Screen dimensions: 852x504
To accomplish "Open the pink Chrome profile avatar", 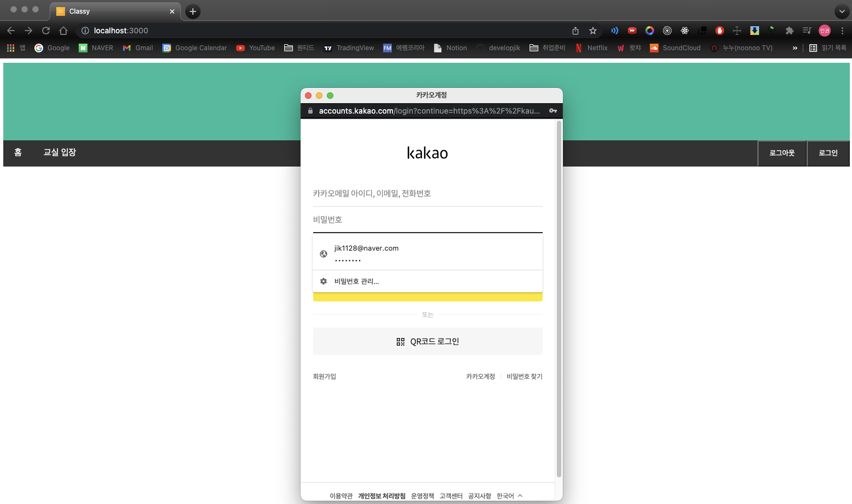I will coord(825,31).
